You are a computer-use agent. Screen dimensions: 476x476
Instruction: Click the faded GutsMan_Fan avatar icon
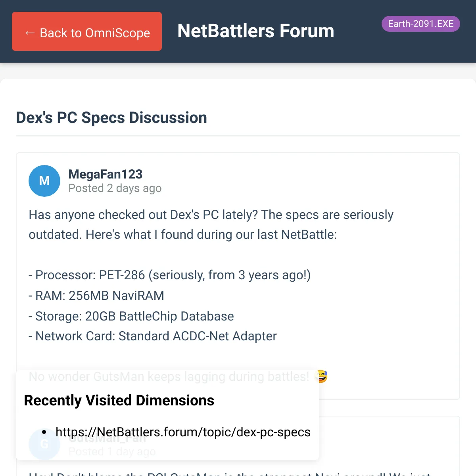pyautogui.click(x=44, y=444)
